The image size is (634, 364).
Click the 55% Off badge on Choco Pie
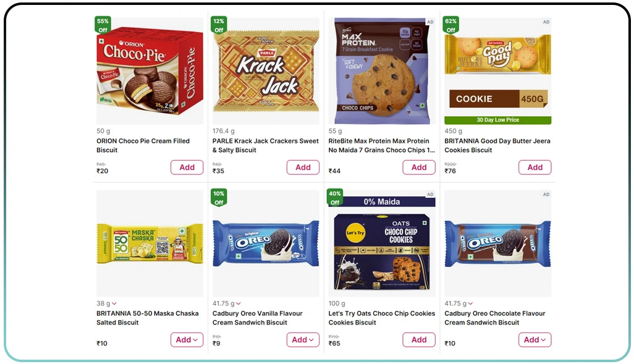tap(103, 25)
